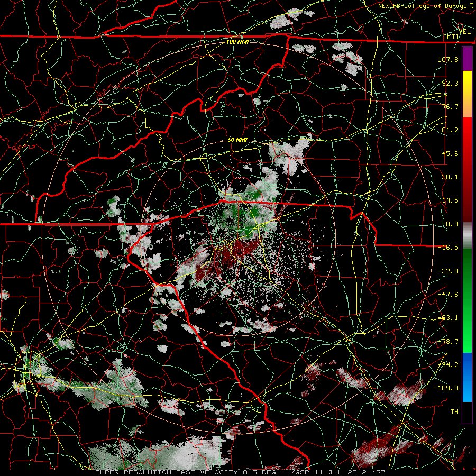Screen dimensions: 476x476
Task: Click the TH threshold label on scale
Action: coord(454,412)
